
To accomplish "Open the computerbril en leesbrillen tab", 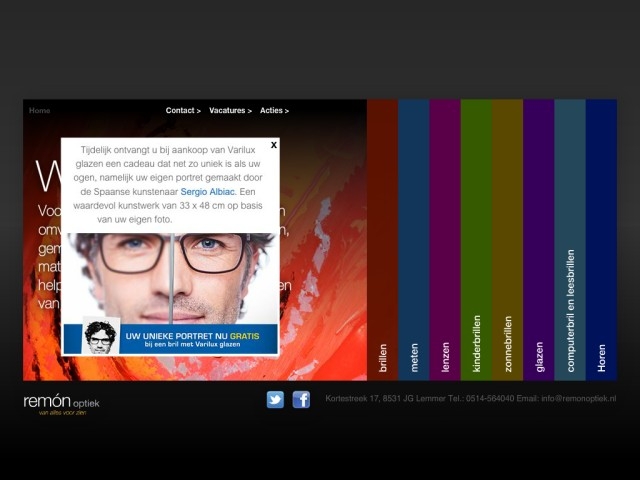I will [570, 240].
